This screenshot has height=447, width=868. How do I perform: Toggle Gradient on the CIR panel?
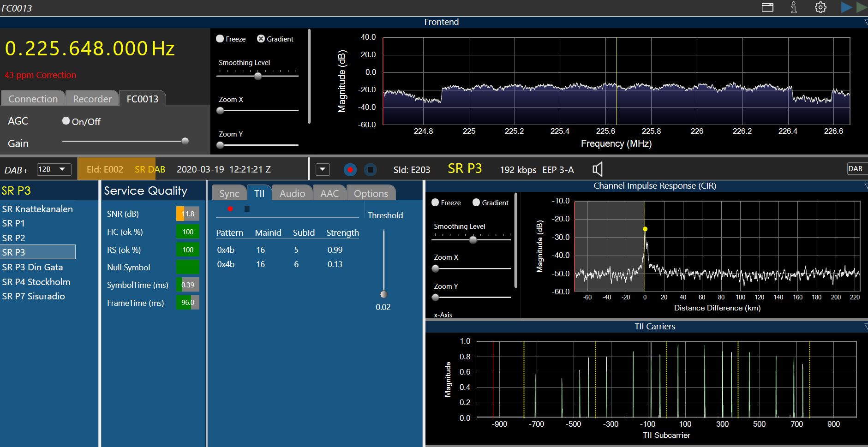tap(476, 203)
